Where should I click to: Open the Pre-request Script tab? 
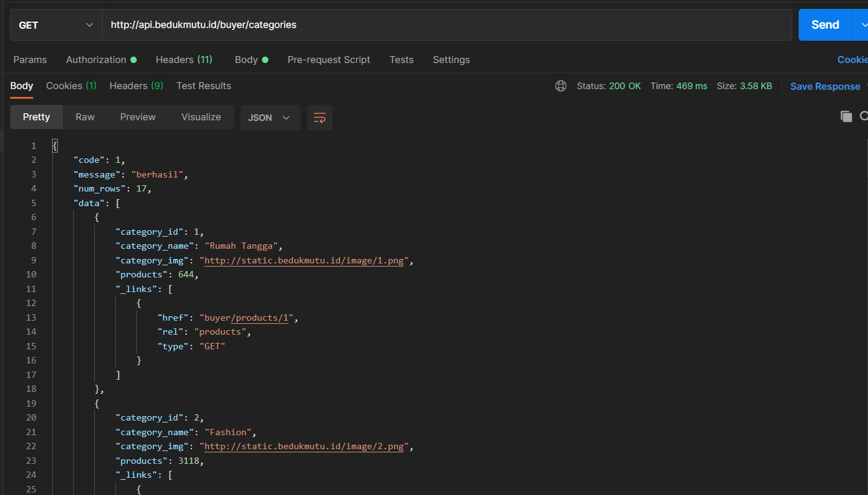[329, 60]
